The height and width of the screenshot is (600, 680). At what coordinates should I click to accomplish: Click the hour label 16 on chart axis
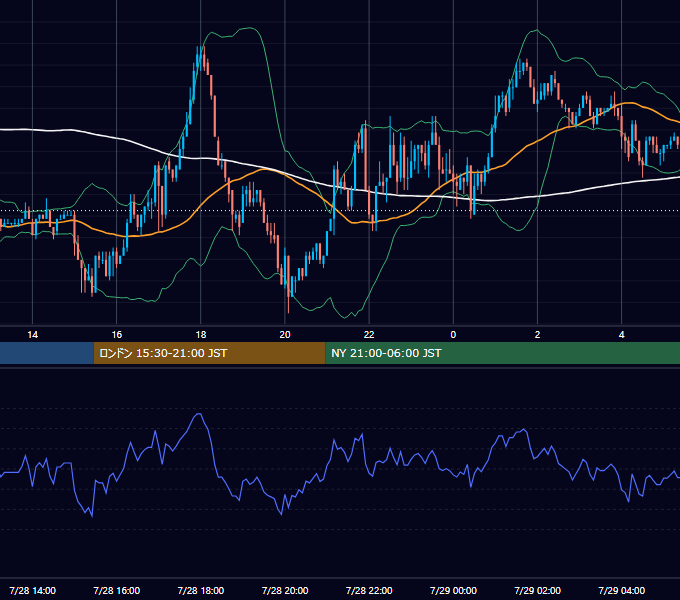coord(117,335)
